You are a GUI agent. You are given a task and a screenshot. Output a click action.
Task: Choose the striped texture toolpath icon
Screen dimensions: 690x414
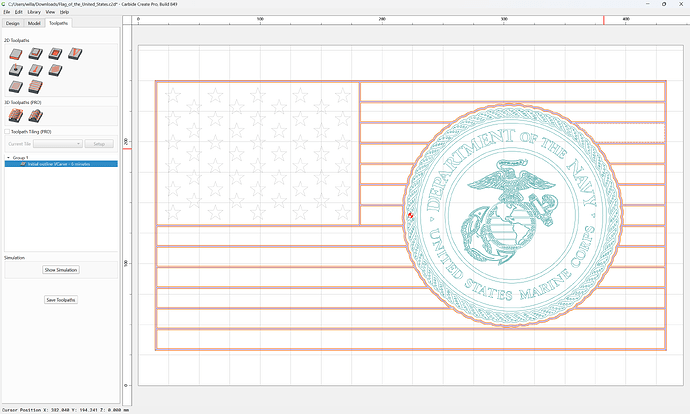(36, 87)
